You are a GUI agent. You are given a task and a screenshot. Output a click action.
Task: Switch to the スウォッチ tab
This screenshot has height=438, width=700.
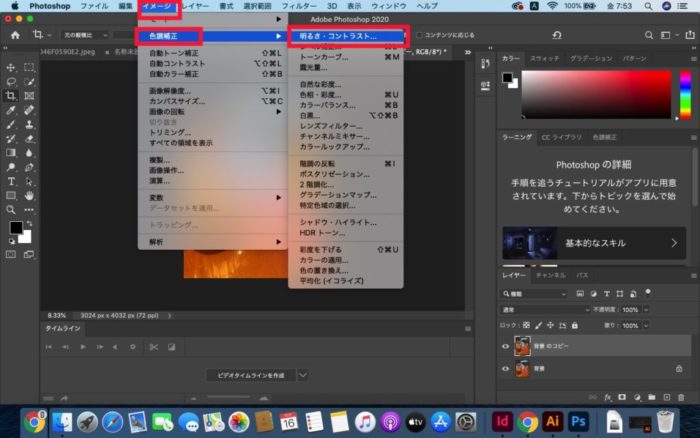pyautogui.click(x=544, y=58)
